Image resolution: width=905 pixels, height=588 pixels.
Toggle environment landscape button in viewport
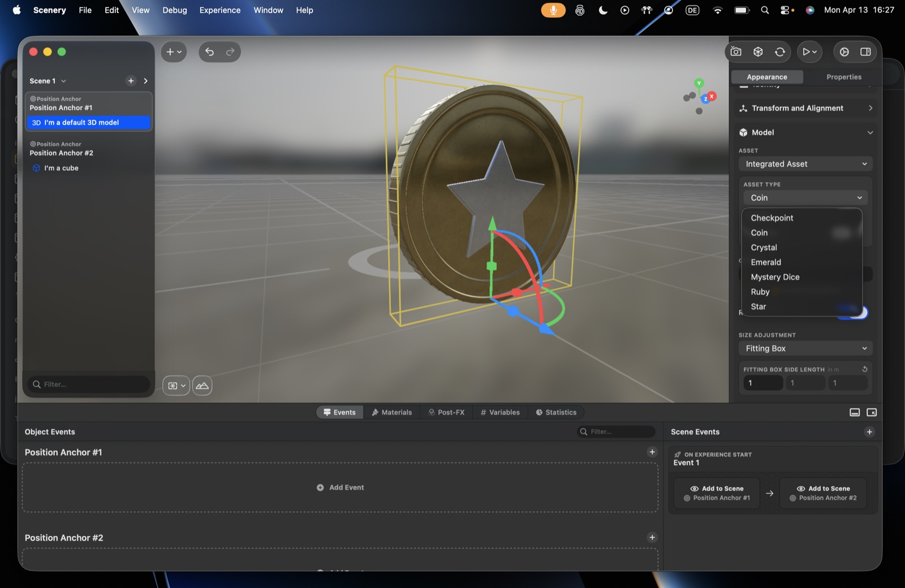(x=202, y=386)
